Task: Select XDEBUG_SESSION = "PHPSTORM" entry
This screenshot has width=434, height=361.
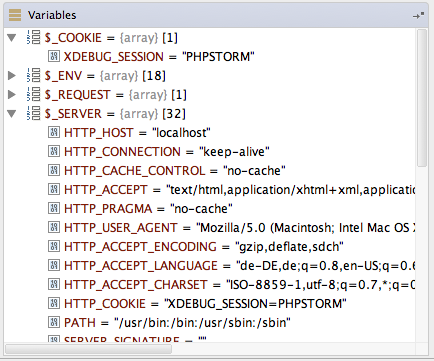Action: (159, 57)
